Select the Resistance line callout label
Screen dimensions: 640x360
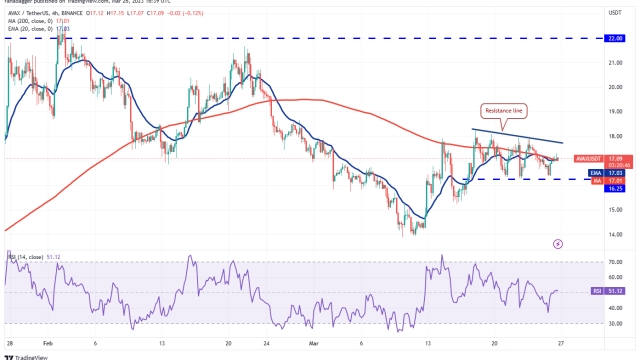tap(504, 111)
